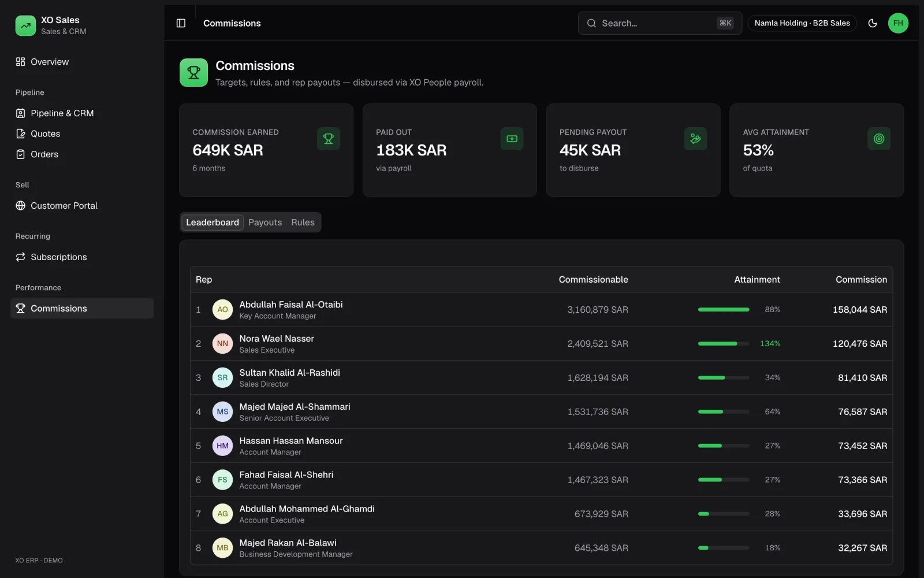924x578 pixels.
Task: Select Commissions in the sidebar
Action: tap(82, 309)
